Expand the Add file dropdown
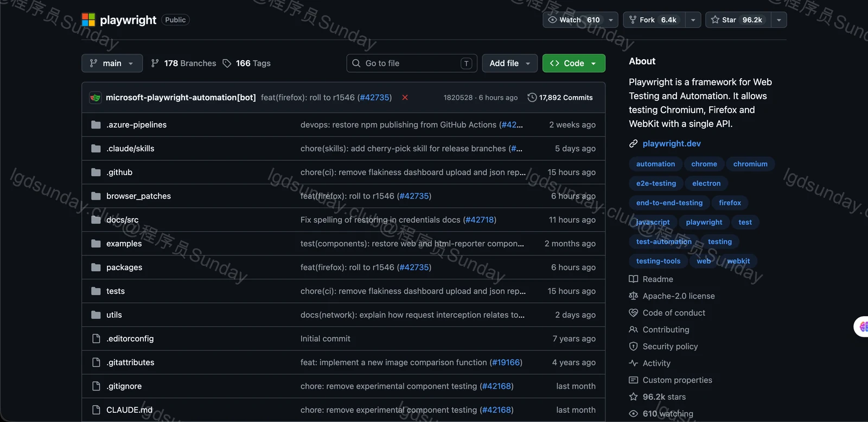This screenshot has height=422, width=868. [509, 63]
